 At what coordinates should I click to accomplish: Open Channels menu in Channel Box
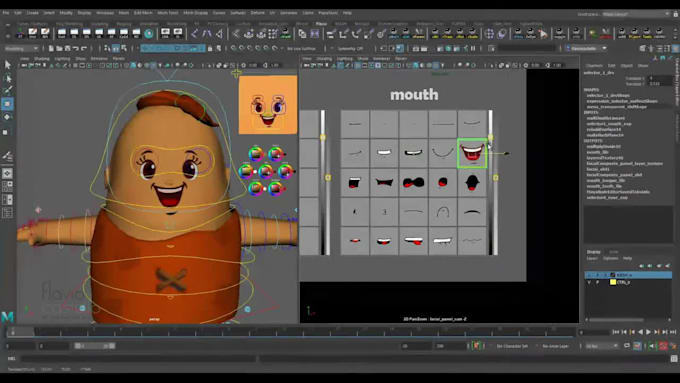coord(594,65)
